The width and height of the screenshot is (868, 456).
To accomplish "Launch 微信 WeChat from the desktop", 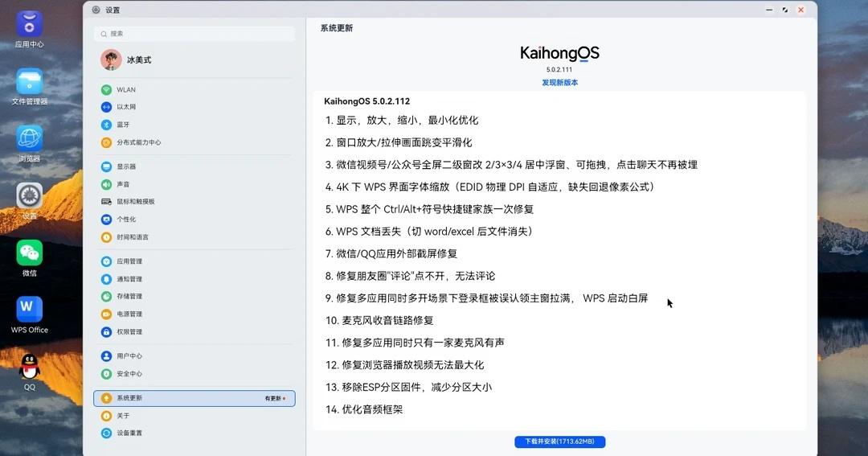I will point(30,253).
